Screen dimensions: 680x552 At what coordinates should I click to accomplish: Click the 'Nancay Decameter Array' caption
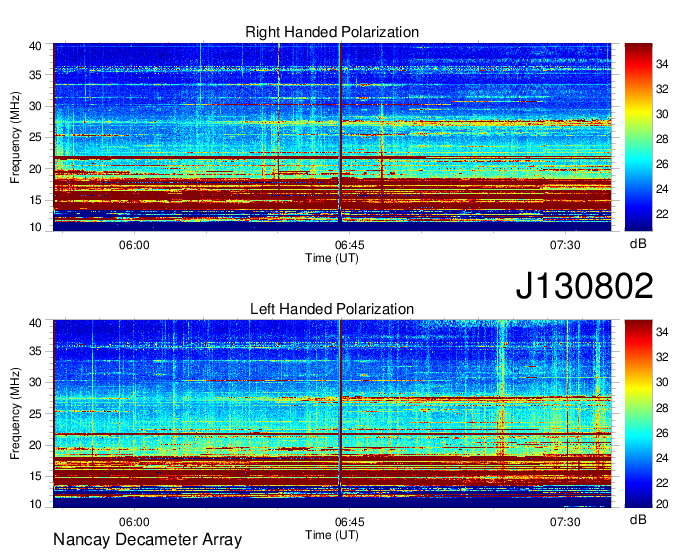147,539
